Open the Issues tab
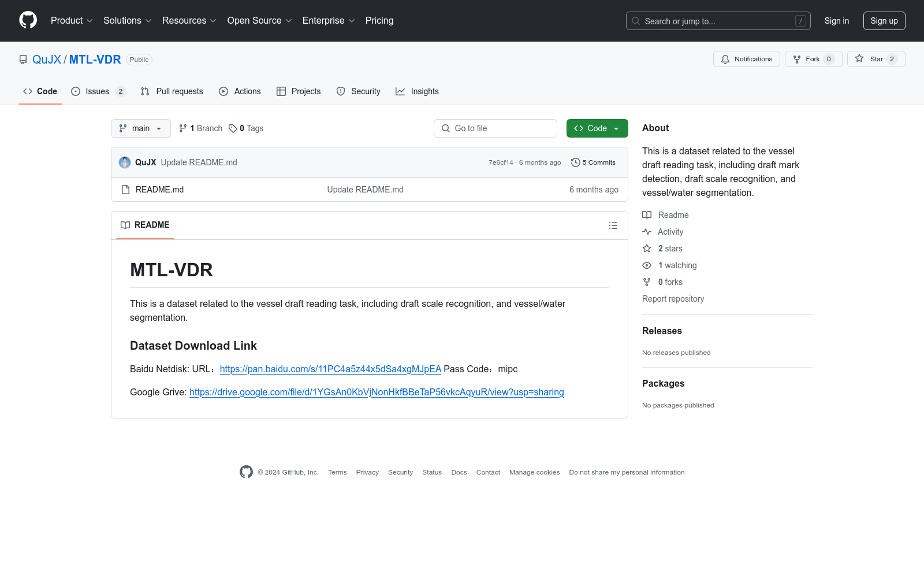924x578 pixels. tap(98, 91)
